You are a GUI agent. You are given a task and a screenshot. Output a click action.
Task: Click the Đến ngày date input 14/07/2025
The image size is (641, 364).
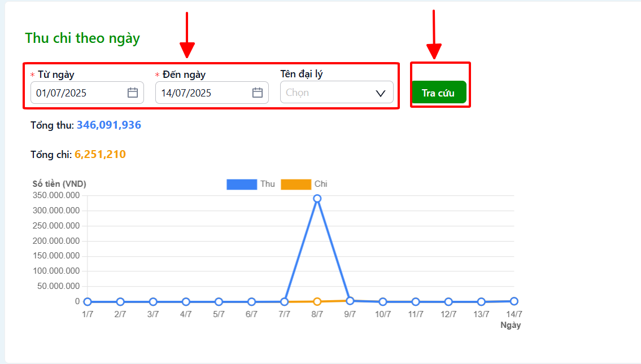tap(212, 93)
